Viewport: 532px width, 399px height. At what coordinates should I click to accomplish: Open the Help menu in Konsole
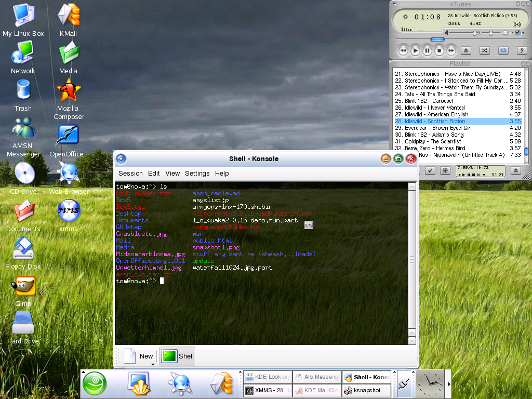coord(222,174)
